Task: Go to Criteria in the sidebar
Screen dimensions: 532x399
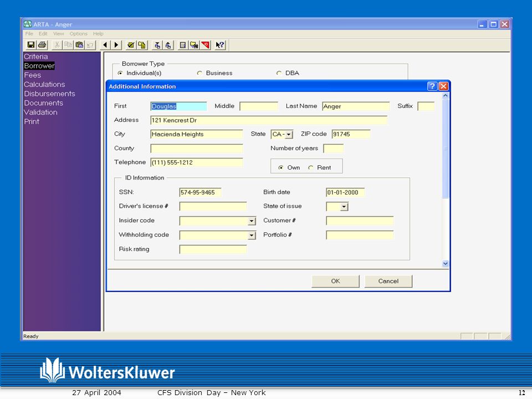Action: (35, 57)
